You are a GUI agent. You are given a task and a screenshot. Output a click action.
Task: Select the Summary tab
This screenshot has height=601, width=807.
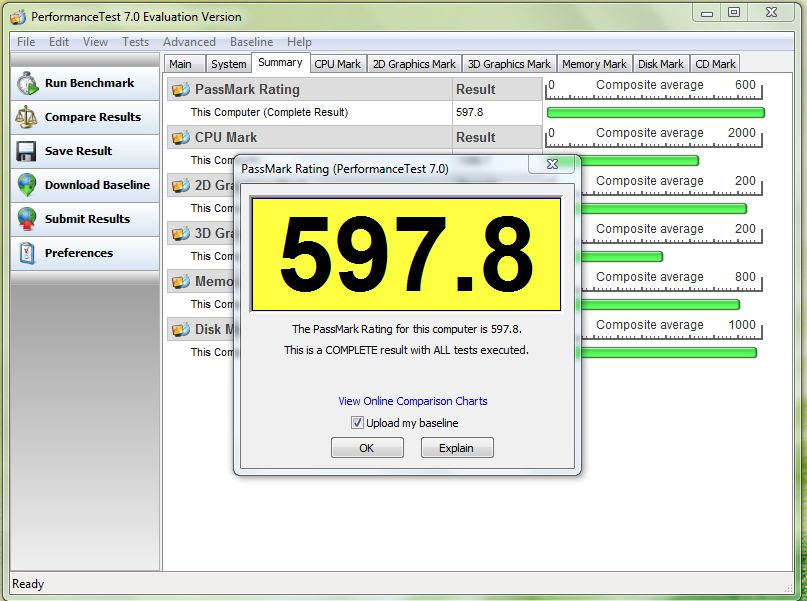[280, 62]
